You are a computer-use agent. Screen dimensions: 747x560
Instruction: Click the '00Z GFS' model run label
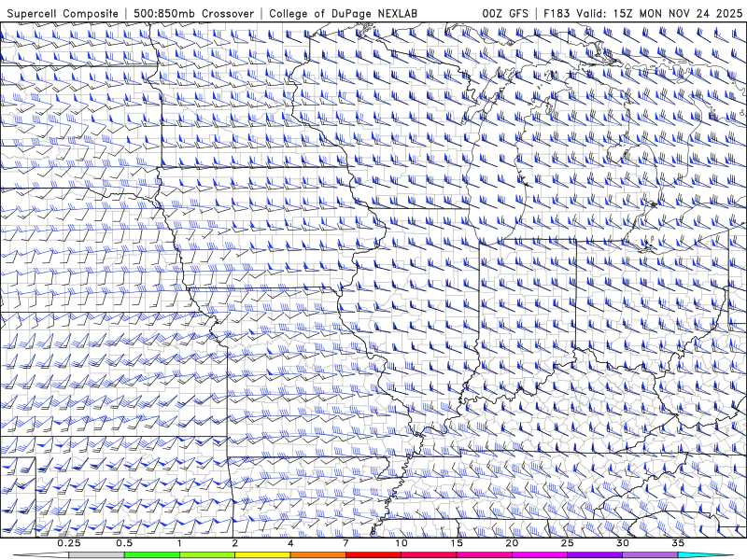pyautogui.click(x=505, y=13)
